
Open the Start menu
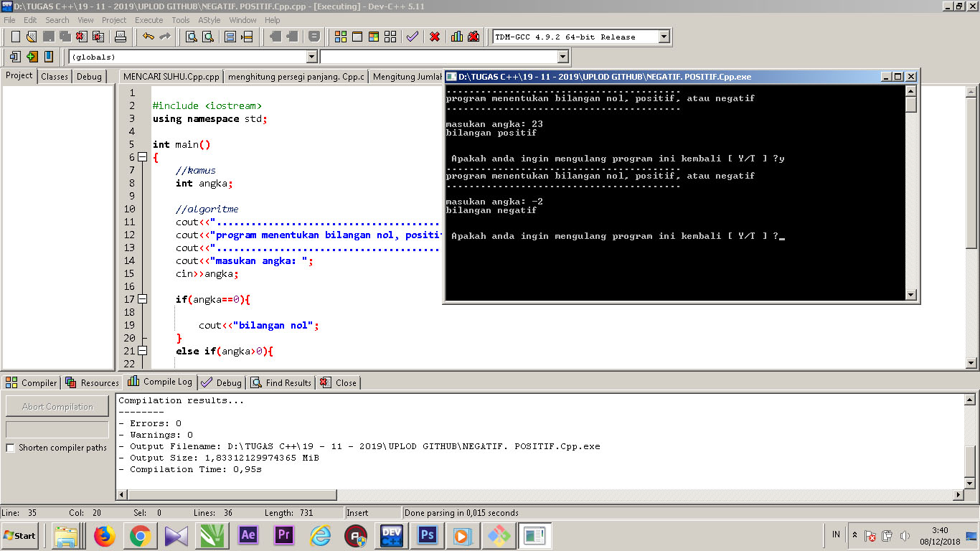click(x=19, y=535)
